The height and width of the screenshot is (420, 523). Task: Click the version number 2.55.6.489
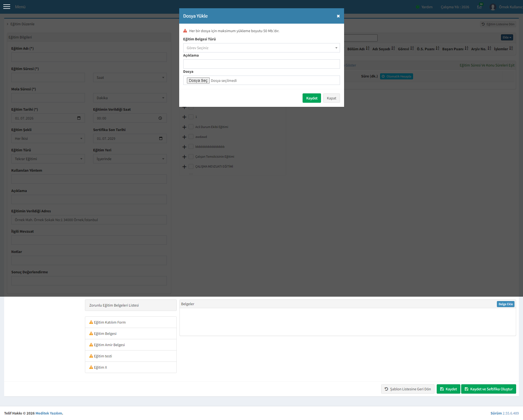click(x=511, y=413)
